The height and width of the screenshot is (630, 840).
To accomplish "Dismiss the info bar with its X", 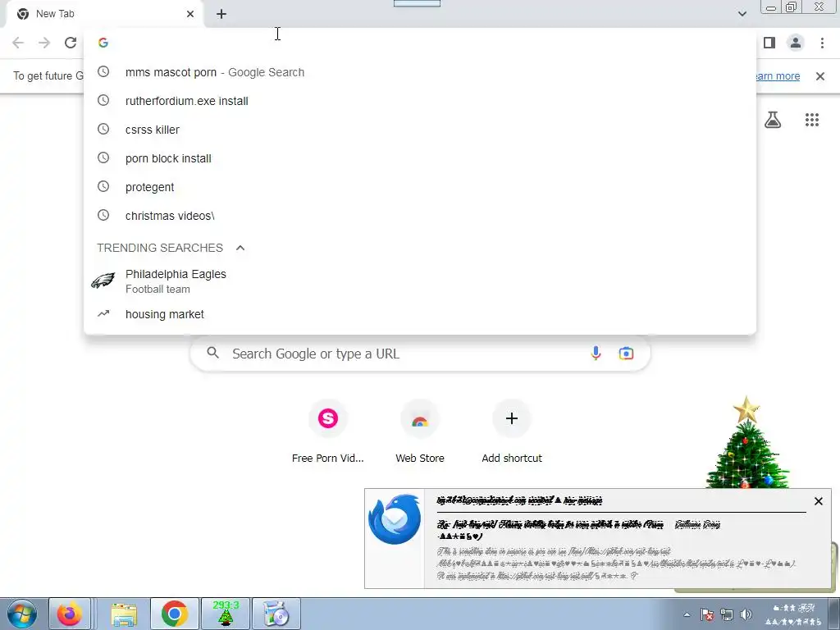I will pyautogui.click(x=820, y=76).
